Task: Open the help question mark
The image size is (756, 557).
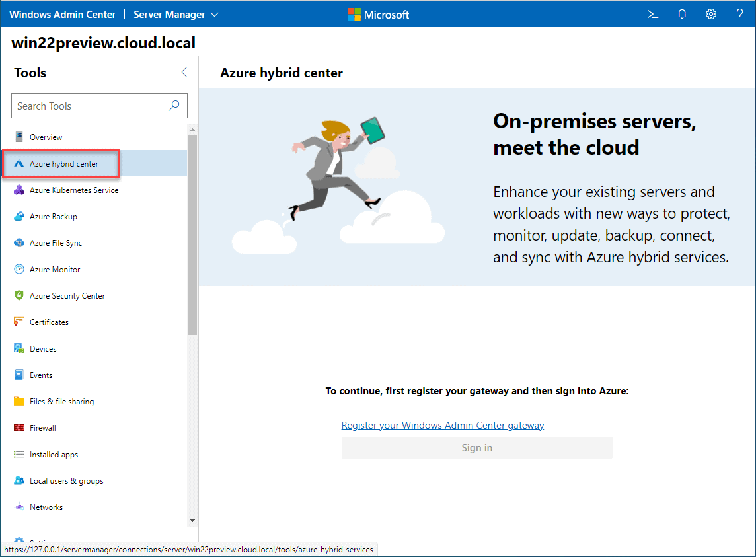Action: (x=739, y=15)
